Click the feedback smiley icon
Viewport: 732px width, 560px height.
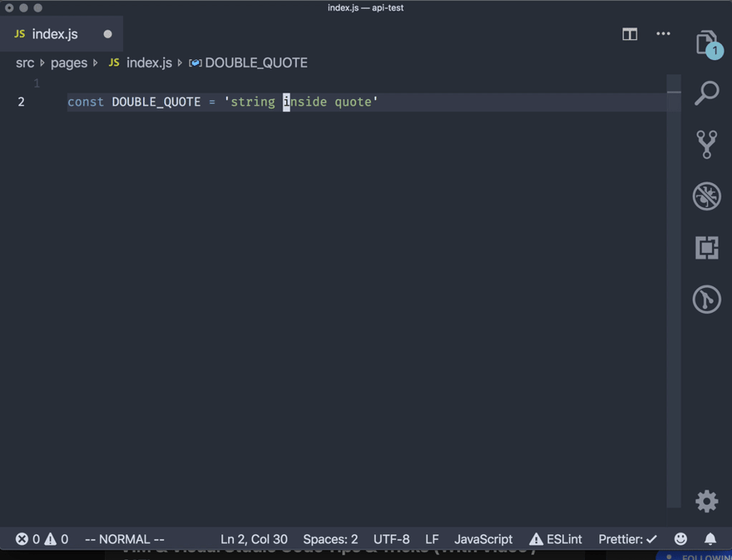[680, 539]
